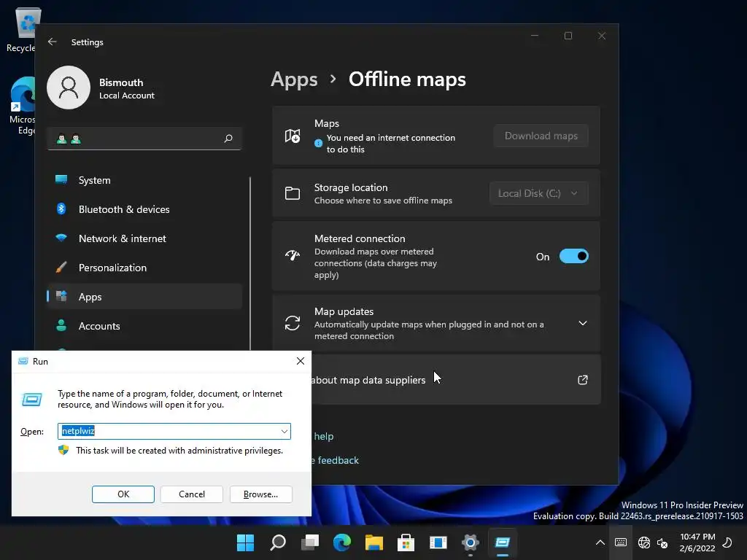Click the Network wifi icon in sidebar

61,238
